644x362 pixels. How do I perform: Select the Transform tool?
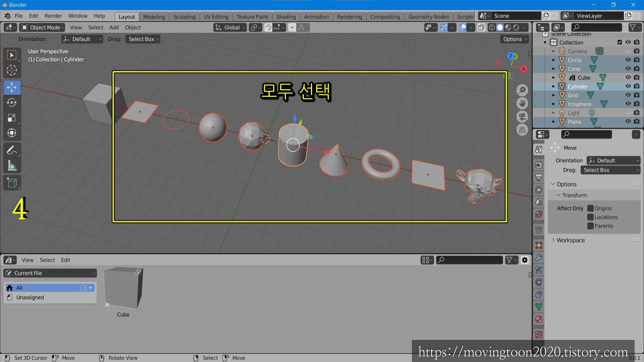point(12,133)
